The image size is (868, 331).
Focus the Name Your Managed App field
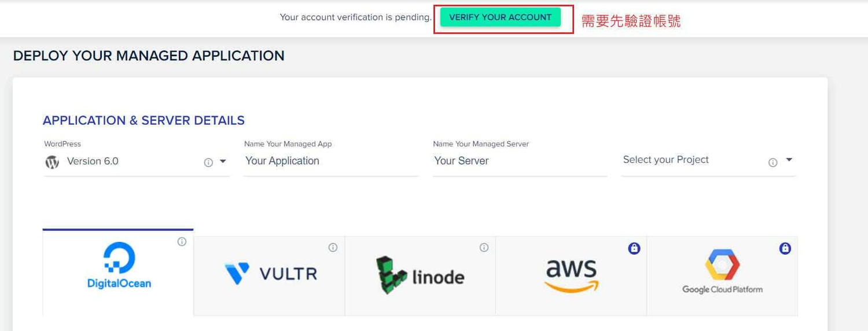[x=331, y=161]
